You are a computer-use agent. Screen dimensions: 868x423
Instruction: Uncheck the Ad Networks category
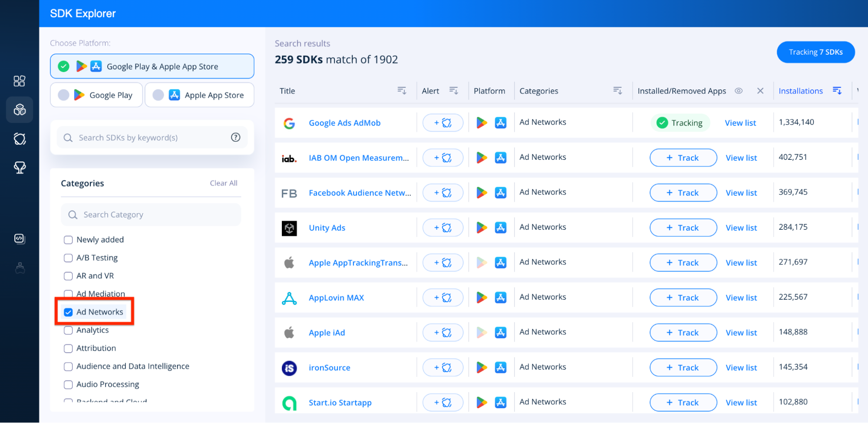(x=68, y=312)
